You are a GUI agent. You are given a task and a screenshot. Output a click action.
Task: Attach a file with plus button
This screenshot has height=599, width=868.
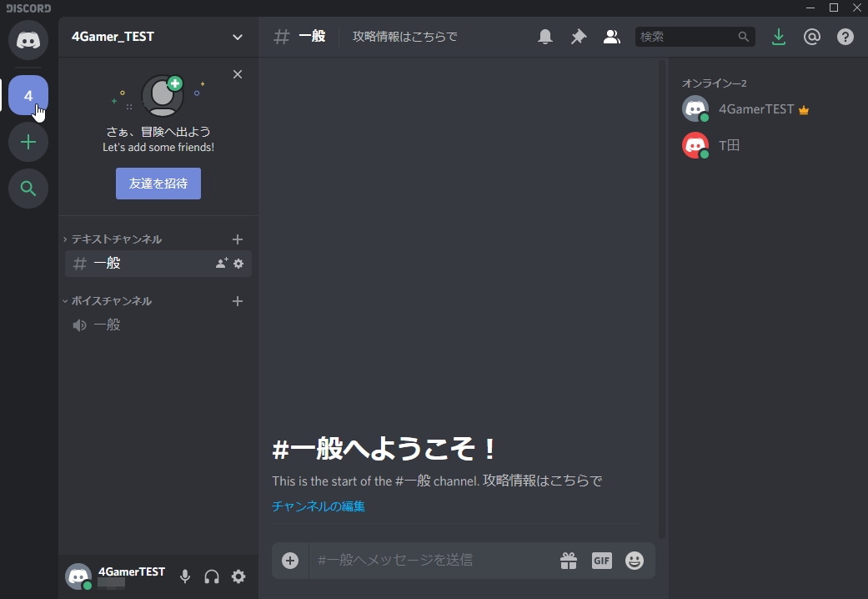point(290,561)
